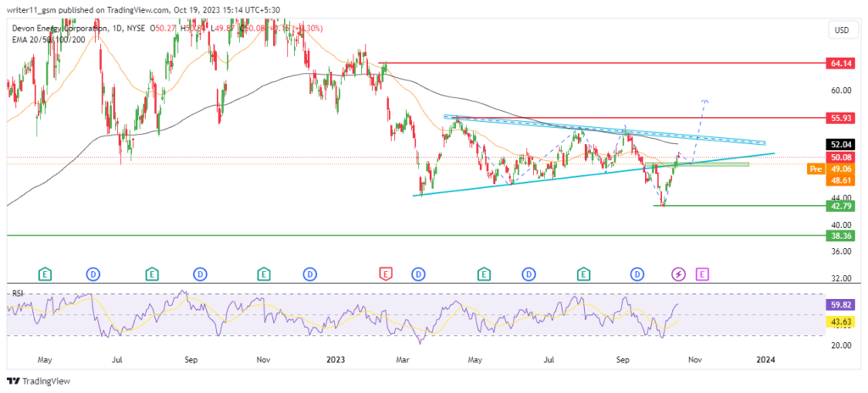Click the orange 48.61 price label

click(x=840, y=180)
